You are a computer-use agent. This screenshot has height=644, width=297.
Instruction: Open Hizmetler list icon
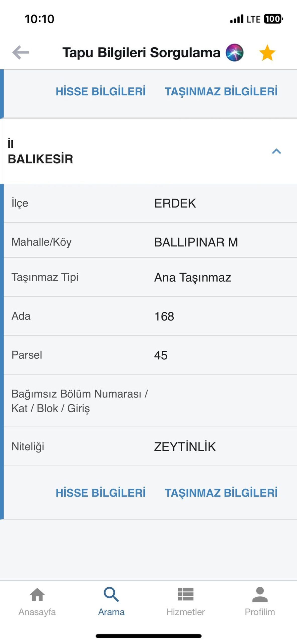pyautogui.click(x=186, y=594)
